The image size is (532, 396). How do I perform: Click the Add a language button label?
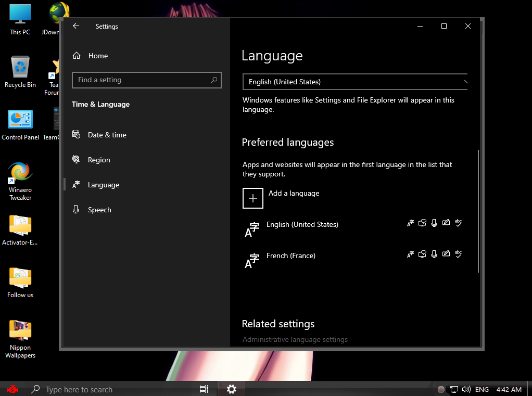click(294, 193)
